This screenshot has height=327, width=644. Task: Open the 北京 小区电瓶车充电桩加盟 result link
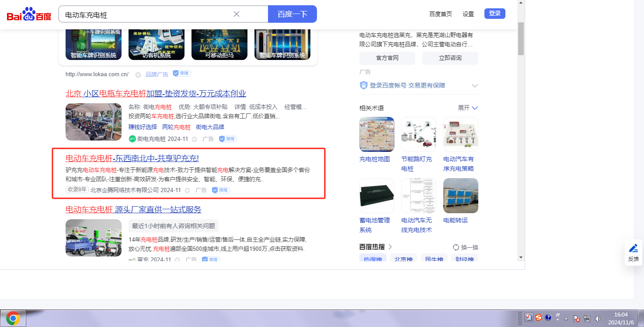point(156,93)
